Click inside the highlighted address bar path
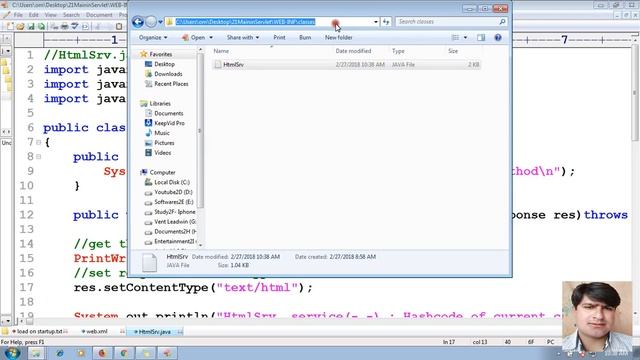Image resolution: width=640 pixels, height=360 pixels. tap(245, 22)
